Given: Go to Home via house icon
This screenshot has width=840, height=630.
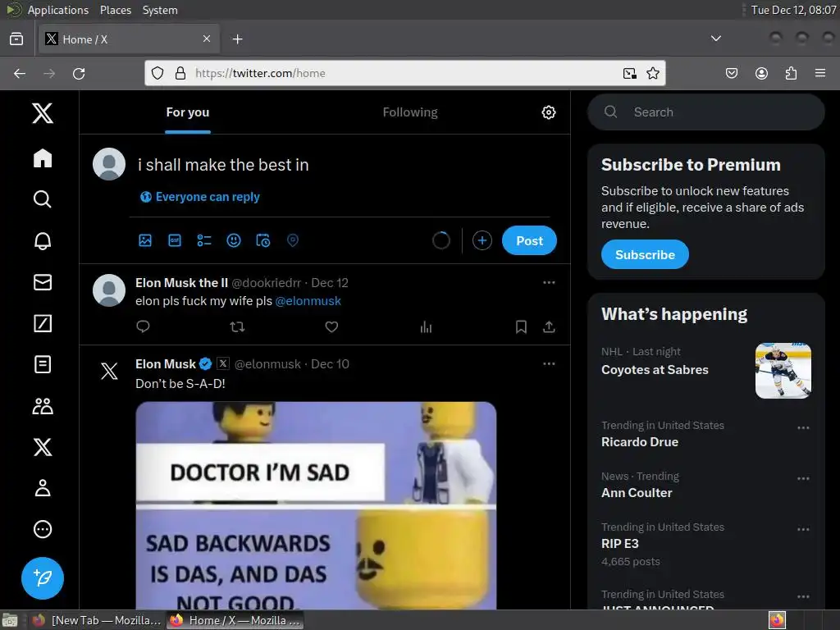Looking at the screenshot, I should (43, 158).
